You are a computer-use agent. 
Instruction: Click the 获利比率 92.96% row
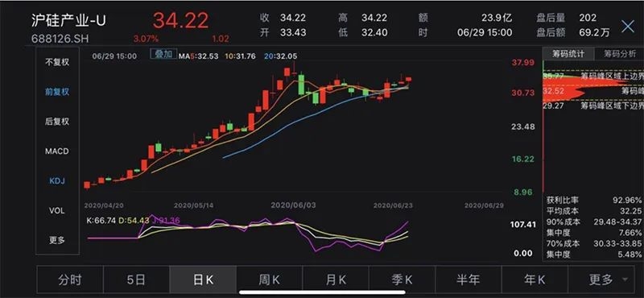click(594, 201)
